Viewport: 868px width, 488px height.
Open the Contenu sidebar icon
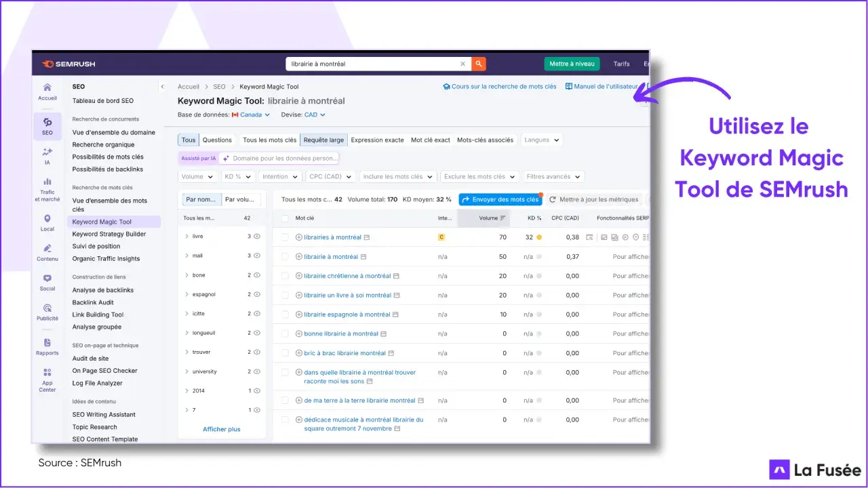(47, 253)
